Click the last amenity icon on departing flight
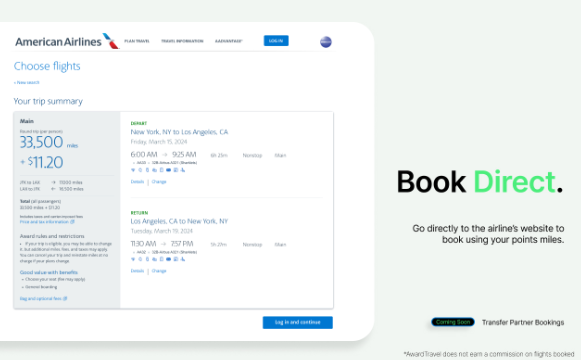581x360 pixels. 183,170
